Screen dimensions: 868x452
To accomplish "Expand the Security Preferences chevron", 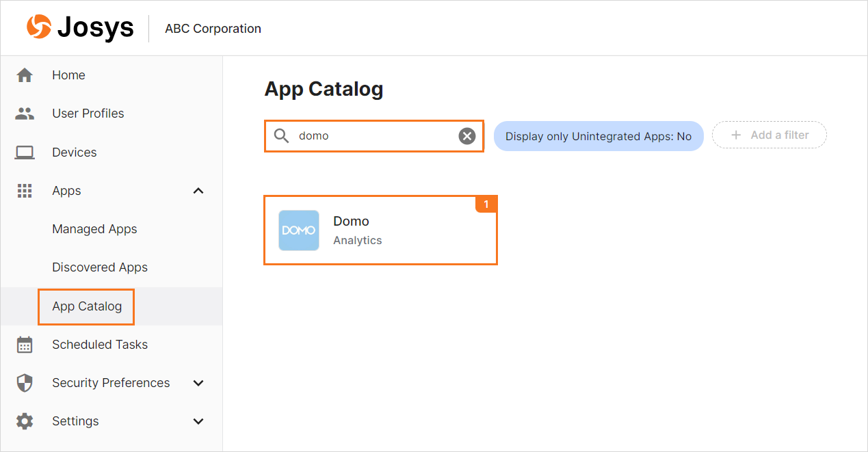I will pos(198,383).
